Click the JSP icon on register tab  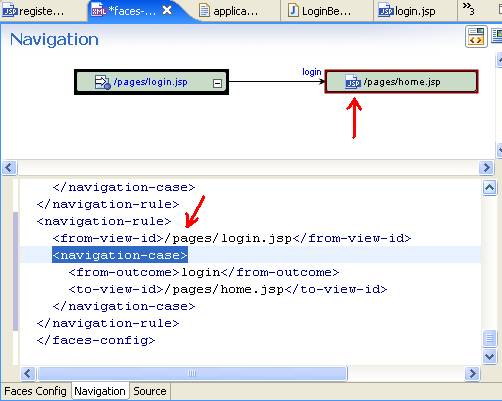pos(10,11)
